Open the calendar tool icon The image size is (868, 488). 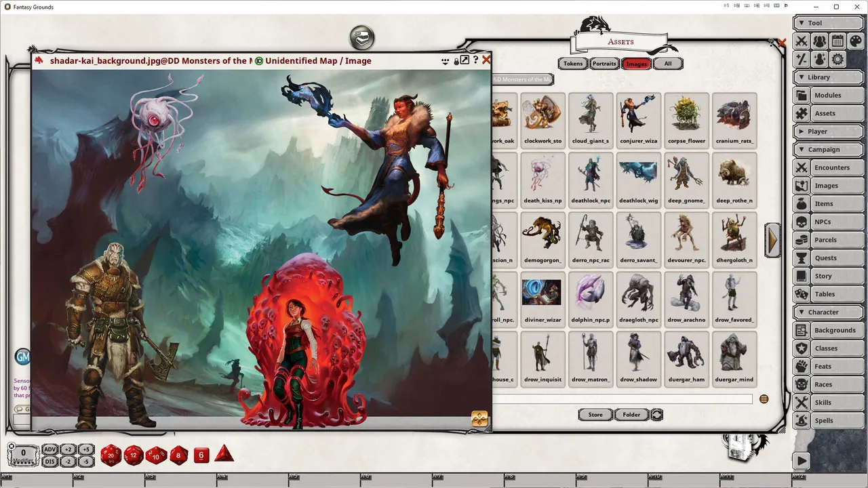point(837,41)
